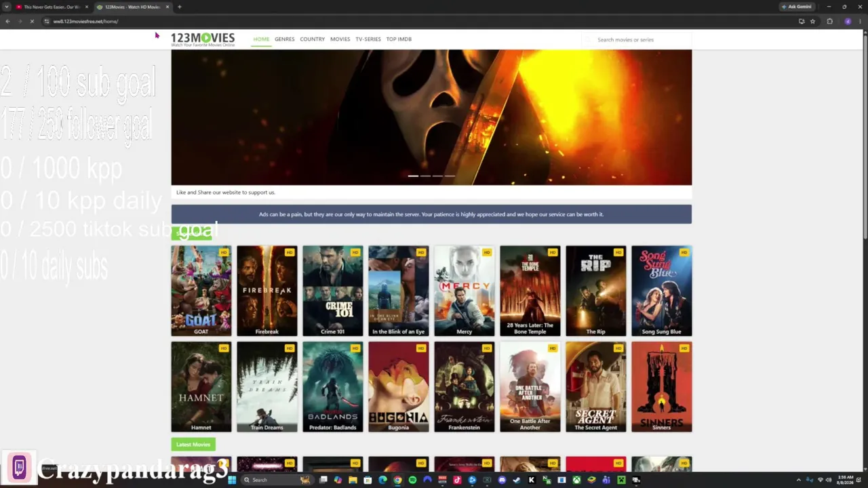Open the taskbar clock and date

point(845,480)
